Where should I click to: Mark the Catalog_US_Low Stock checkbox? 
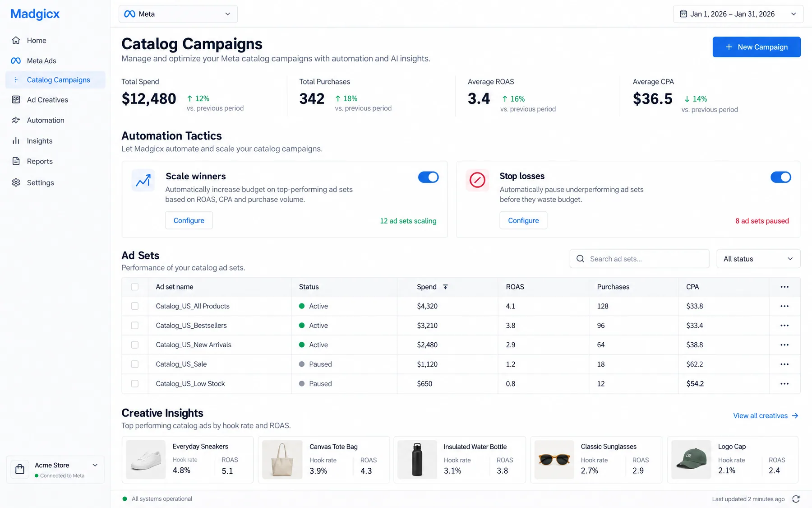tap(134, 384)
